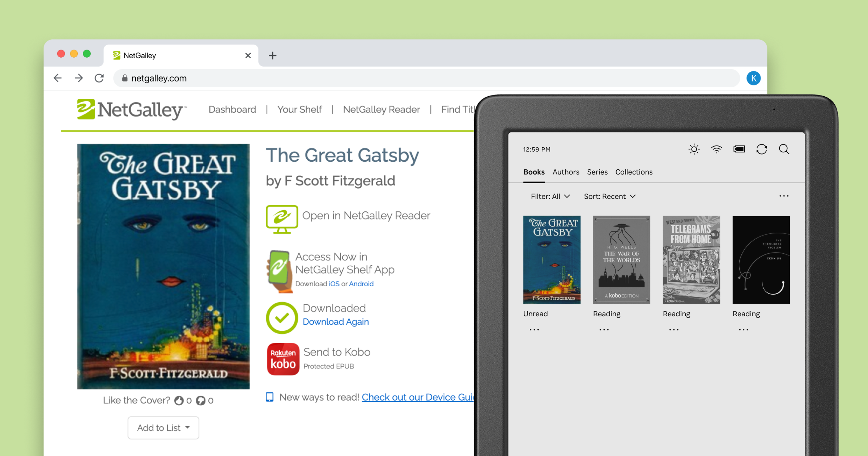Click Access Now in NetGalley Shelf App

(x=345, y=263)
